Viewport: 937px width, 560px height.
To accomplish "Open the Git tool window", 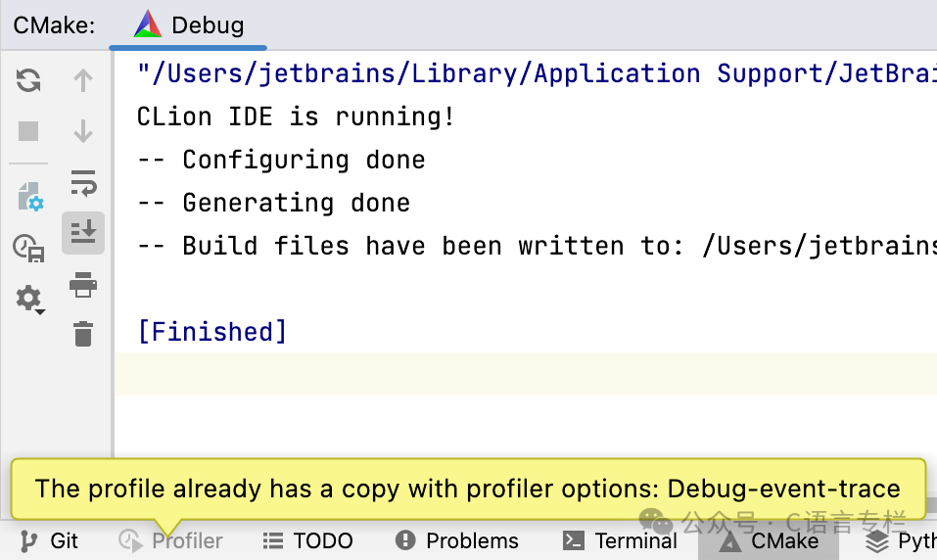I will click(x=48, y=540).
